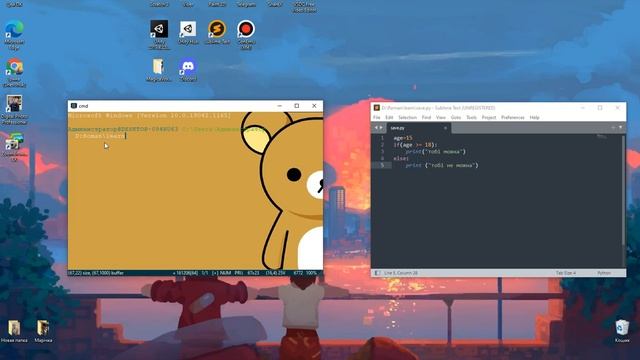
Task: Open the Goto menu
Action: point(456,118)
